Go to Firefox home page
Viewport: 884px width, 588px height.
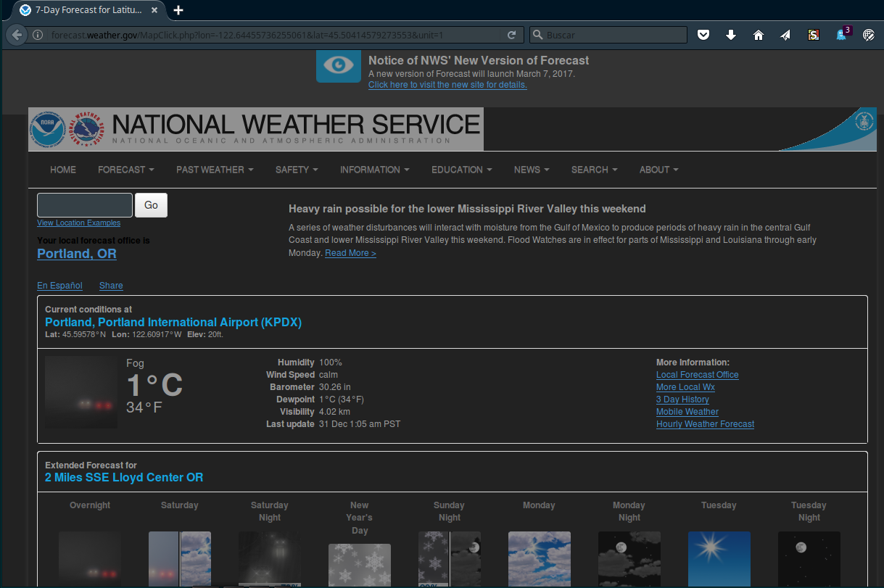(758, 34)
